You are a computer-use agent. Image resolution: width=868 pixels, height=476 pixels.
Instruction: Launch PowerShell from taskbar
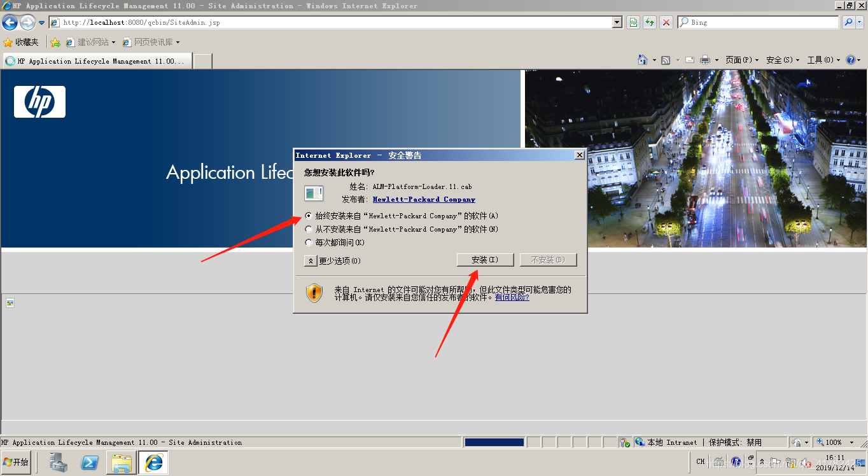point(90,463)
